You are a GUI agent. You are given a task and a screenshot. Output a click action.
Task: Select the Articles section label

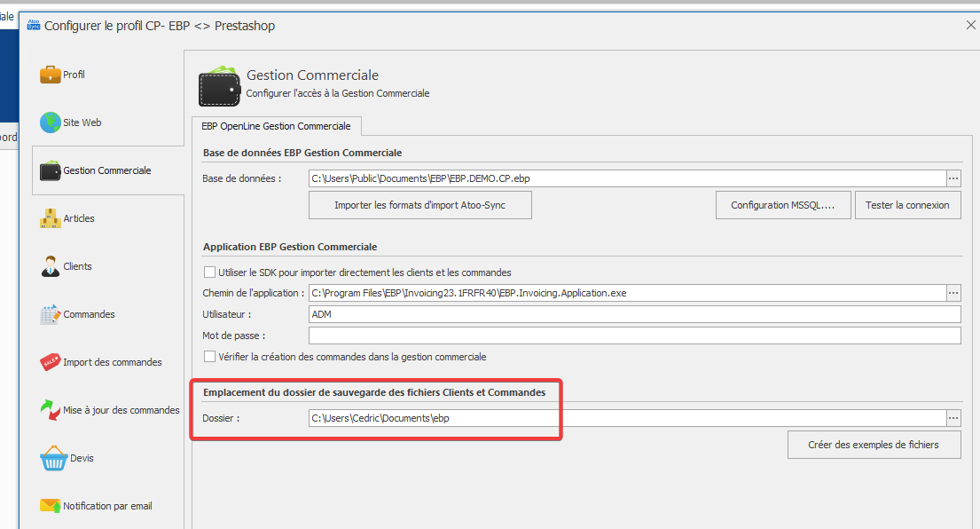(79, 218)
